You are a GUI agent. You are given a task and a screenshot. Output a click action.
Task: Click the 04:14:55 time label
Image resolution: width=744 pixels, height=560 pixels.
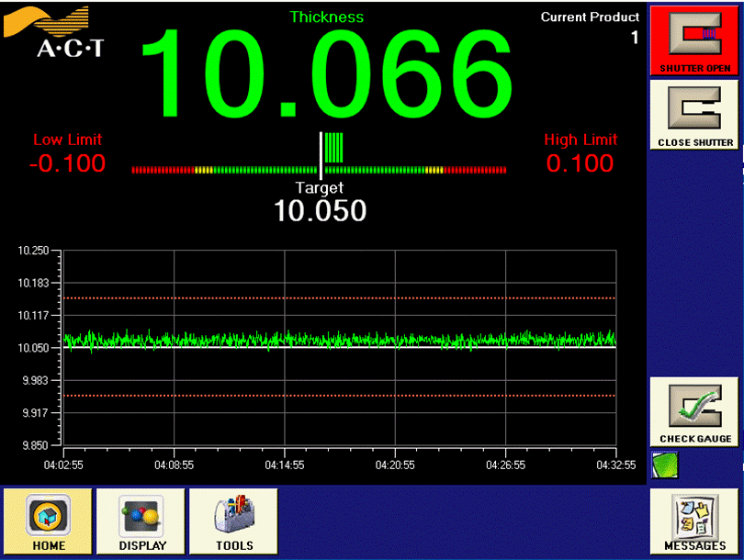tap(285, 465)
